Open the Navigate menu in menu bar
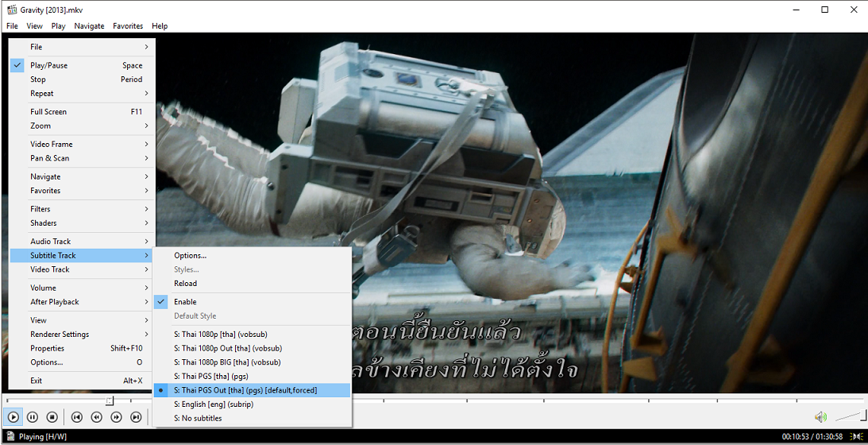Screen dimensions: 868x445 pos(89,26)
